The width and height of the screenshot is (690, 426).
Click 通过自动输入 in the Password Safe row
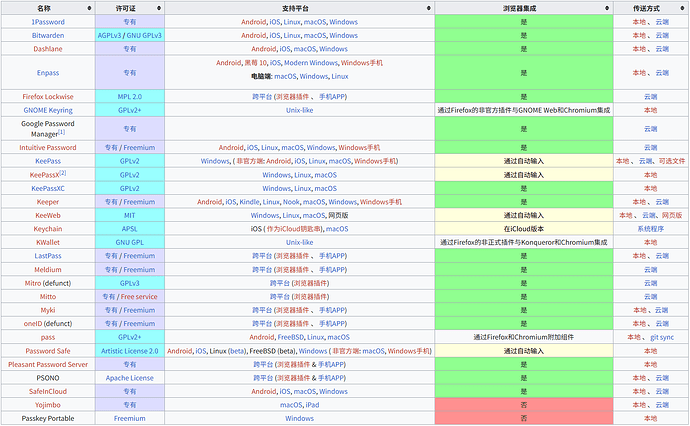coord(524,351)
